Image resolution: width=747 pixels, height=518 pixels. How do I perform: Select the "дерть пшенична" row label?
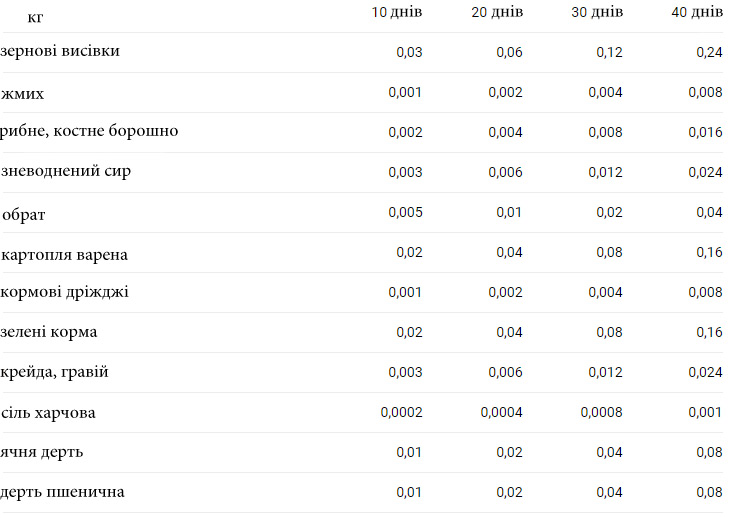[x=62, y=492]
